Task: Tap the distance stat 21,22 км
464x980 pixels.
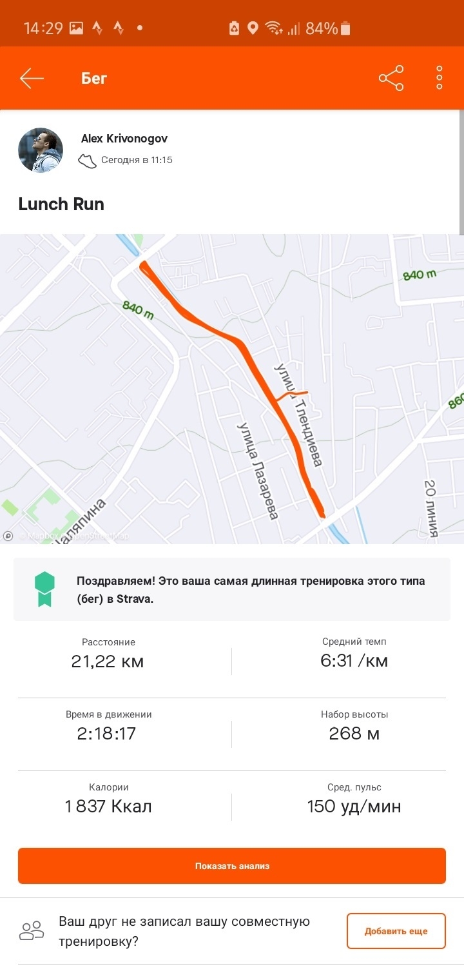Action: (x=108, y=661)
